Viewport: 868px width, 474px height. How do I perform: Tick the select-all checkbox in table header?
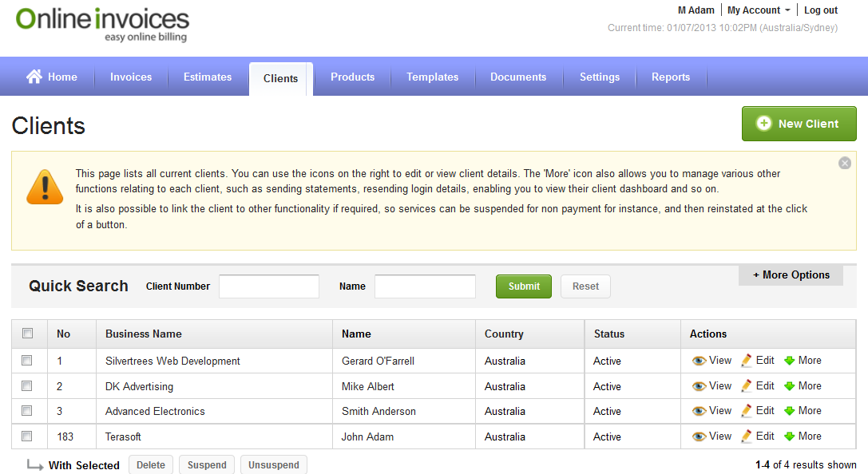(x=27, y=334)
